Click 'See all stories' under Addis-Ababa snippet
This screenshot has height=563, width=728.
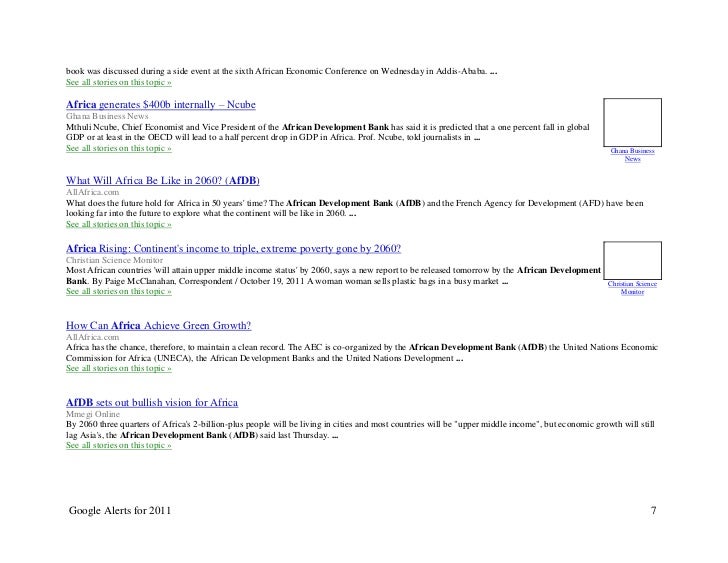119,82
